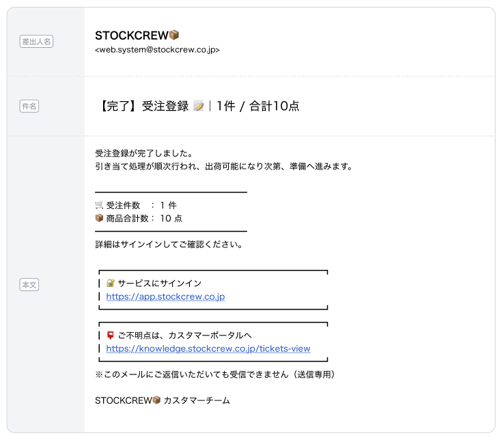Click the memo emoji in the subject line

pyautogui.click(x=199, y=106)
